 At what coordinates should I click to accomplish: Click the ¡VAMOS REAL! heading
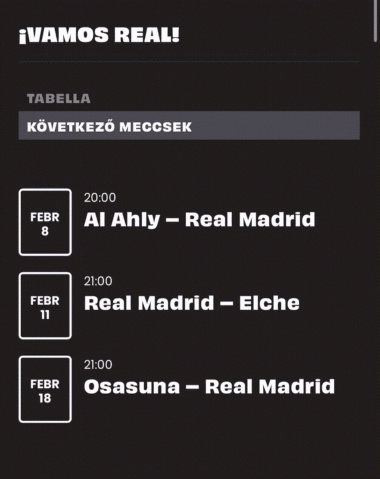coord(99,35)
